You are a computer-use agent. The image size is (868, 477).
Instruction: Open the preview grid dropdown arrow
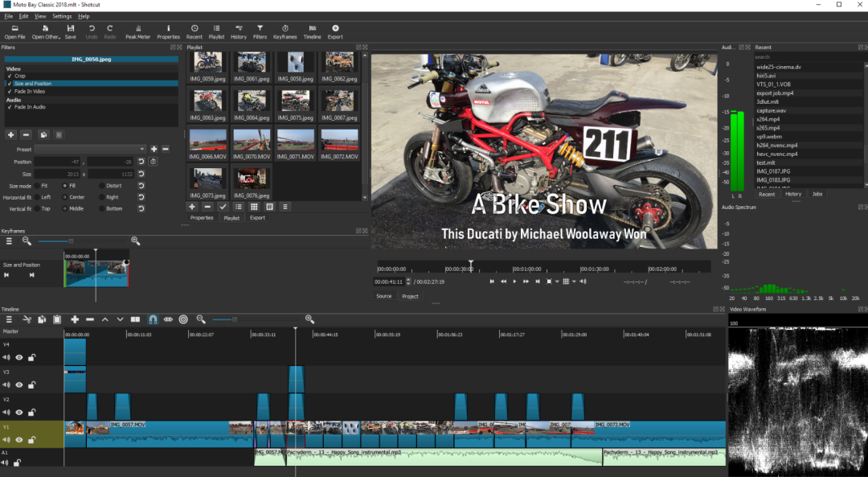point(574,282)
